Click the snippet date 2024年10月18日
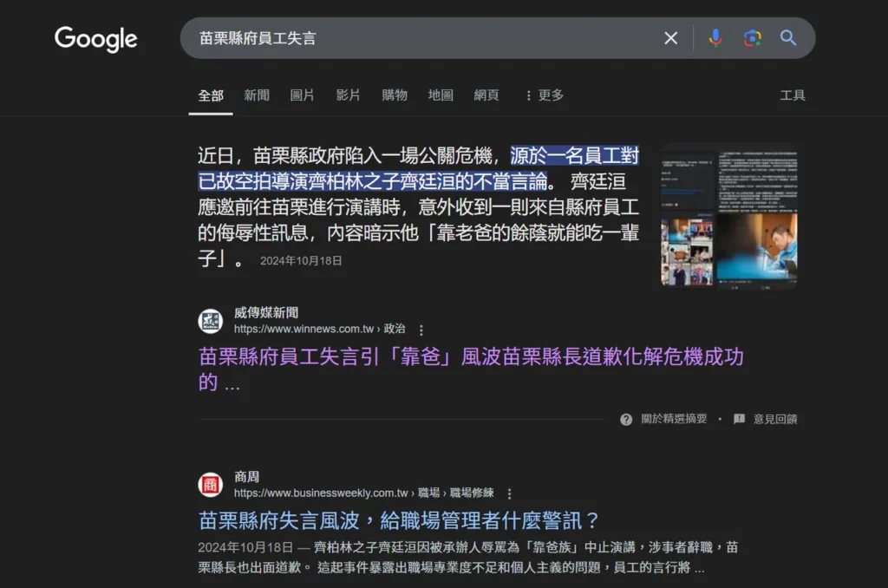The height and width of the screenshot is (588, 888). coord(301,260)
